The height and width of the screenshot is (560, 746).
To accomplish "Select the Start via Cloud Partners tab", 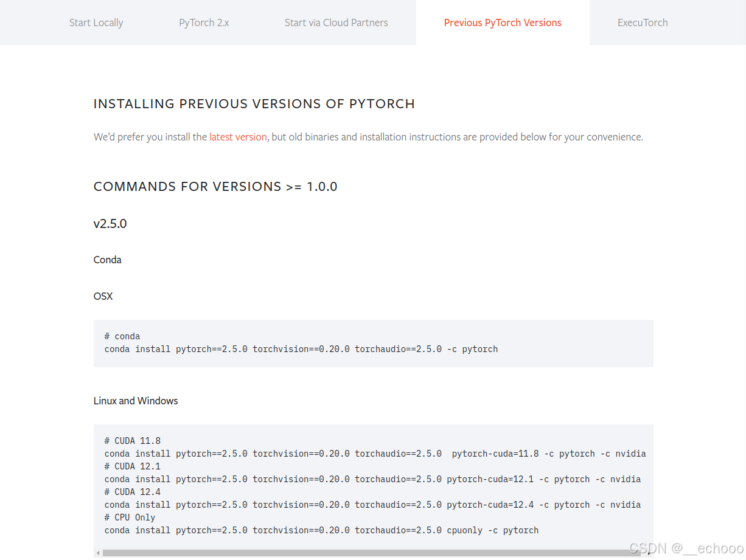I will coord(336,22).
